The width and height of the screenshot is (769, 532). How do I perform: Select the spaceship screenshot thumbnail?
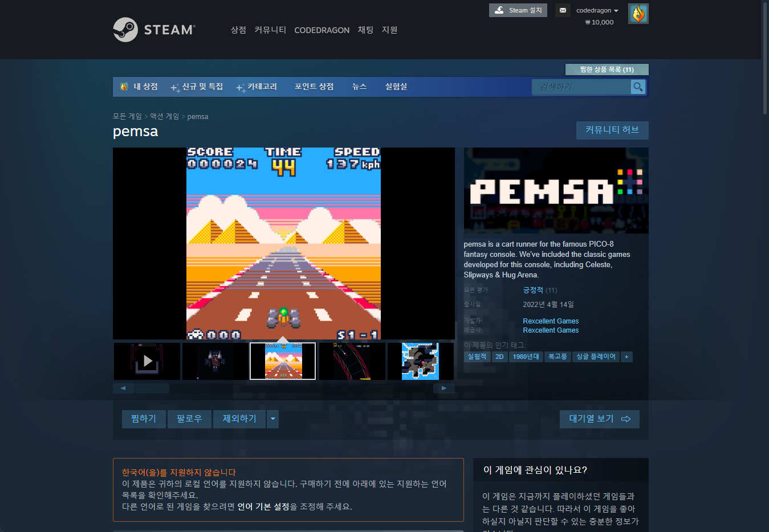215,361
